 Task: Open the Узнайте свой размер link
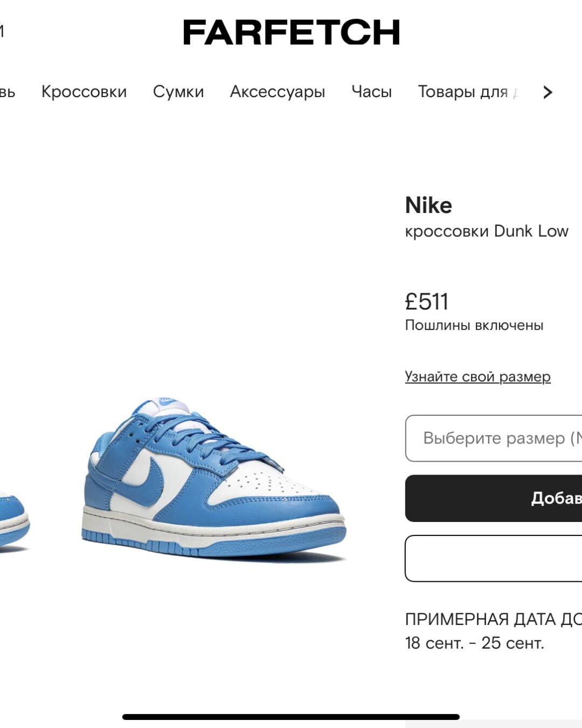[478, 376]
